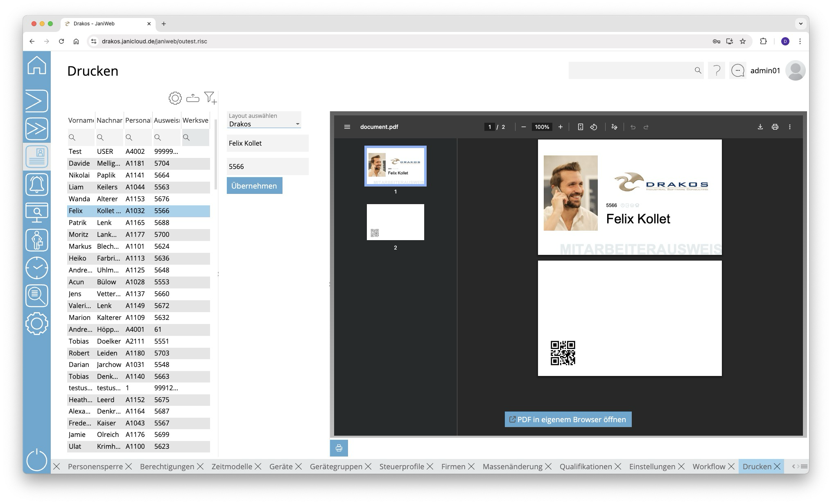
Task: Click the export upload icon above table
Action: [x=192, y=98]
